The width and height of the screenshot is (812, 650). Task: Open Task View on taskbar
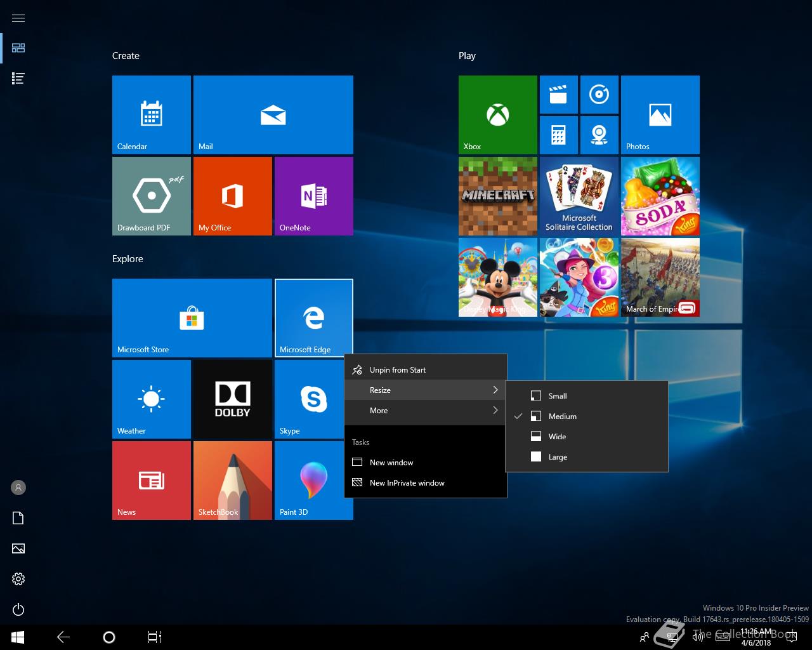tap(155, 637)
